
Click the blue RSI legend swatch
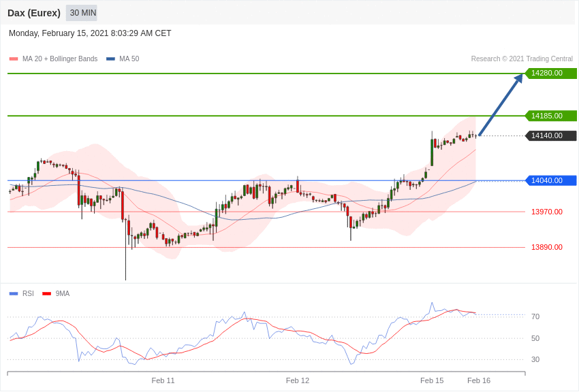point(14,294)
